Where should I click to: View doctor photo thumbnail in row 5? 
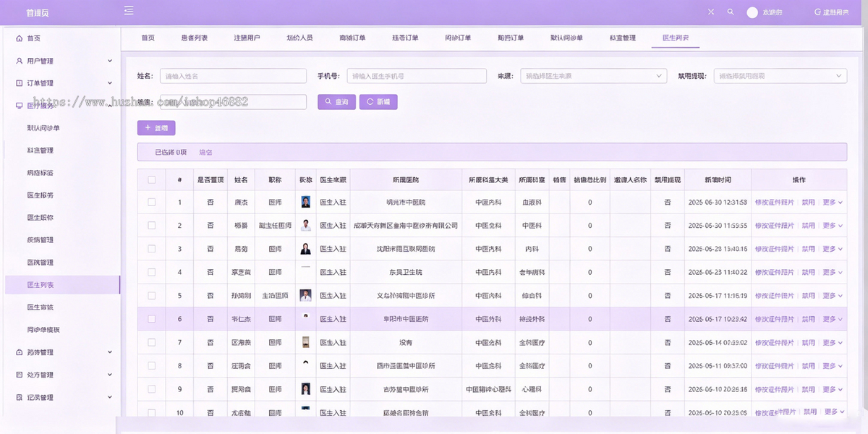click(306, 295)
